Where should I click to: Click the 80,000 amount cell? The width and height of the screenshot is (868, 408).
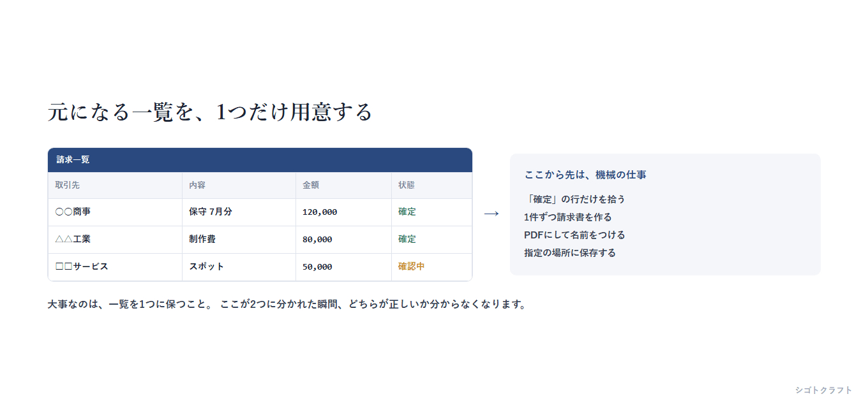coord(343,240)
